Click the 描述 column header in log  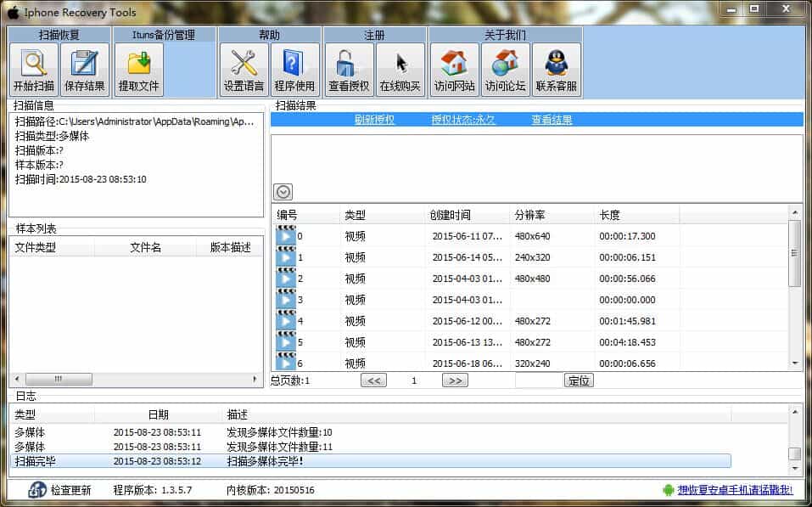click(x=477, y=414)
